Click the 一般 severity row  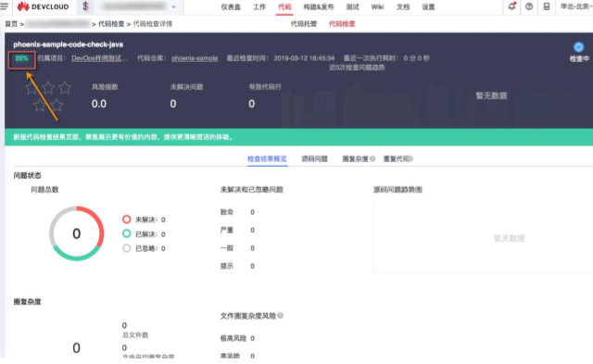(x=237, y=248)
